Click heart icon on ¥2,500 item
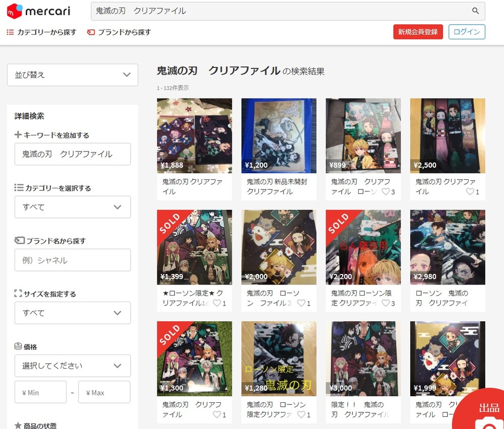504x429 pixels. 470,192
